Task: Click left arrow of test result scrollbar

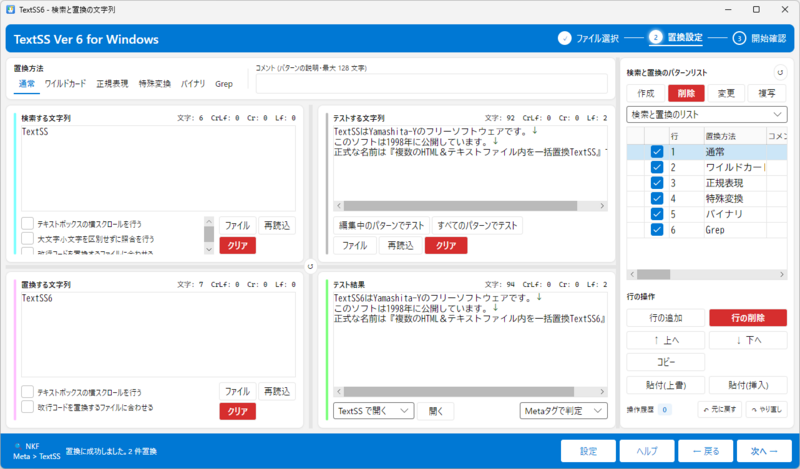Action: coord(339,392)
